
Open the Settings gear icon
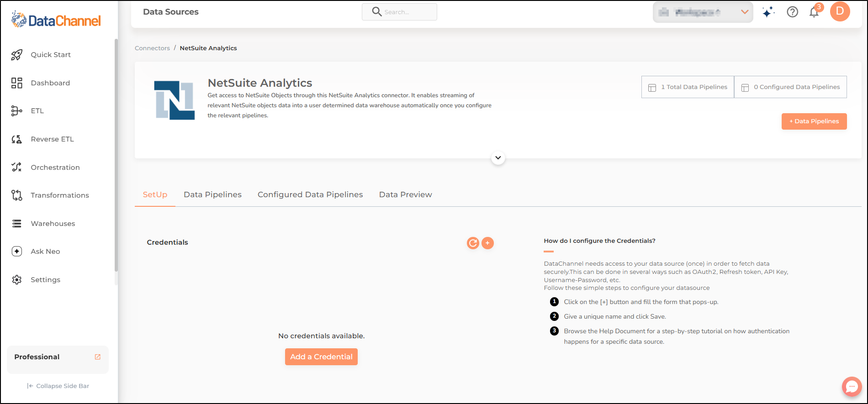pos(17,280)
